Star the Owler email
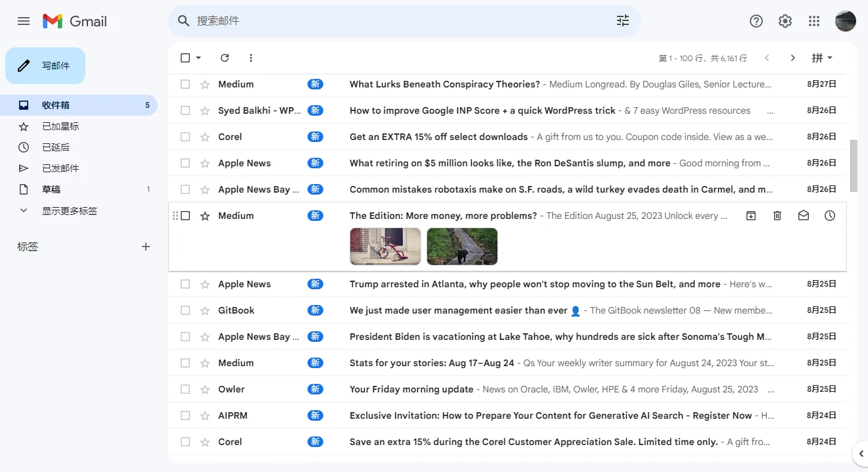 [x=205, y=389]
